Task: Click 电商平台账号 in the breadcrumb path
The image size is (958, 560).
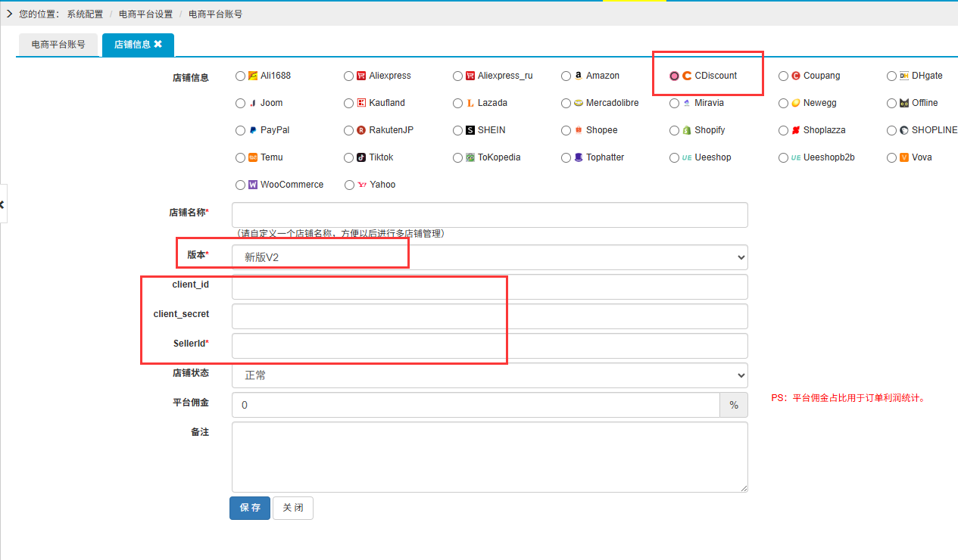Action: tap(215, 14)
